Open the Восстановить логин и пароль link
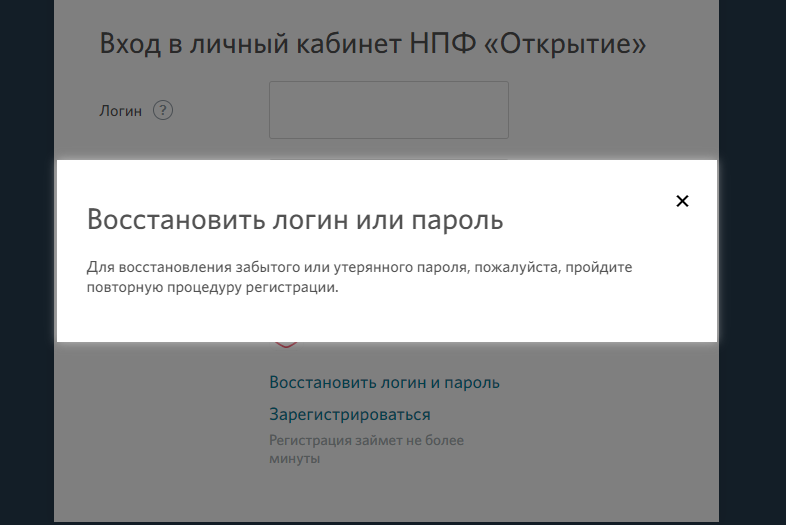 coord(384,383)
